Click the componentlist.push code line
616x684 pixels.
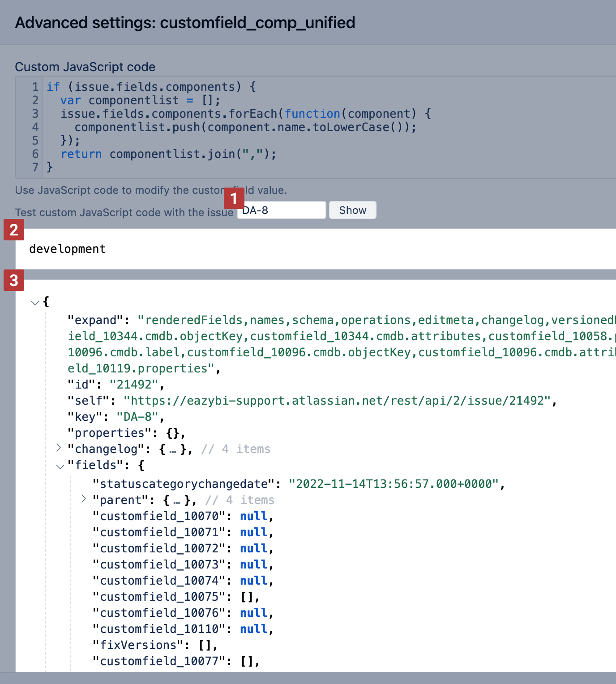pyautogui.click(x=245, y=127)
